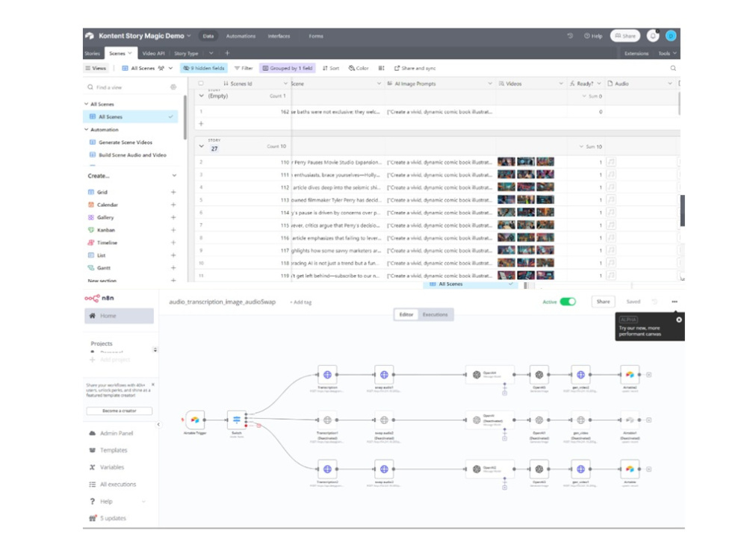
Task: Open Share and sync control
Action: pyautogui.click(x=415, y=68)
